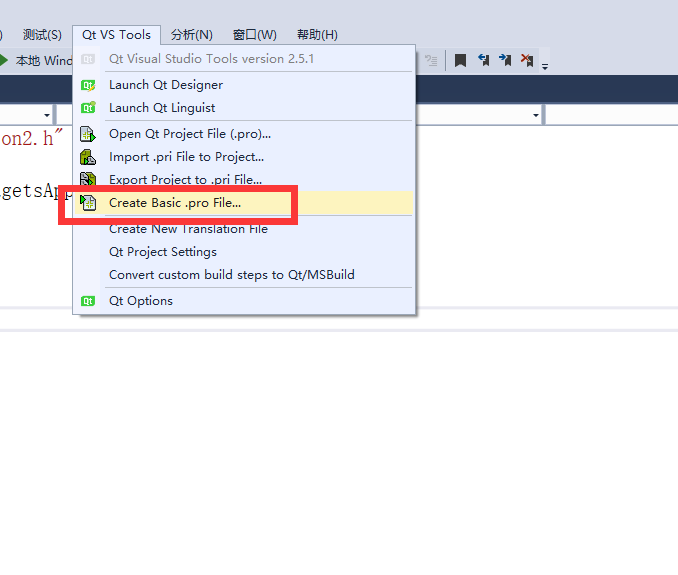Go to previous bookmark icon
This screenshot has height=575, width=678.
pos(483,60)
